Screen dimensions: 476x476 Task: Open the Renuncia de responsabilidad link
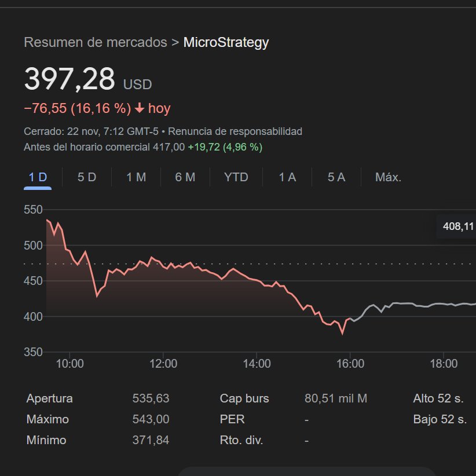click(x=235, y=131)
